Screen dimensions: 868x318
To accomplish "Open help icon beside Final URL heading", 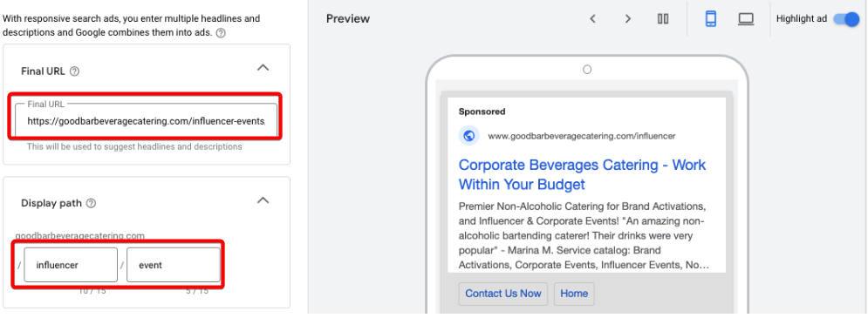I will tap(75, 71).
